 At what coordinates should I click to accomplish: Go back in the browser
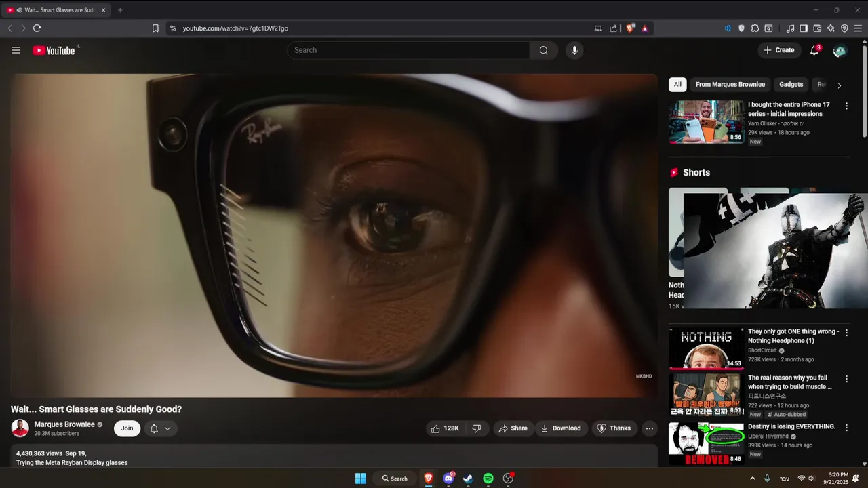9,28
